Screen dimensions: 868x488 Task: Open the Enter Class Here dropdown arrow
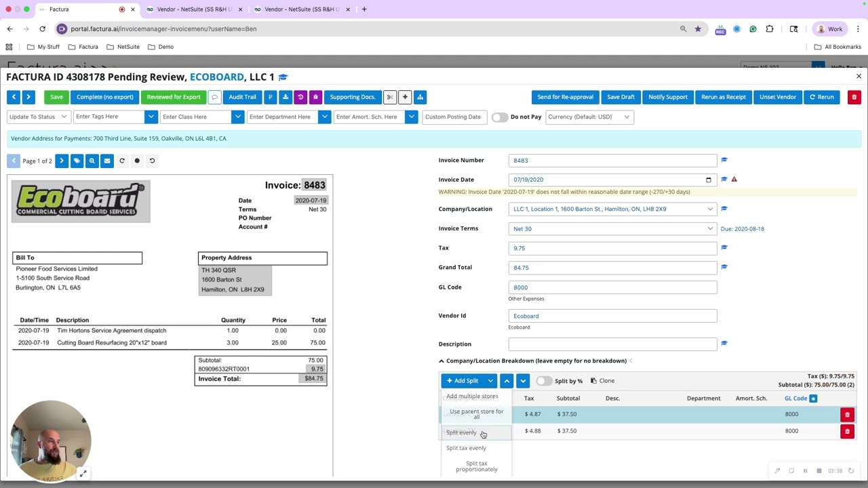click(x=237, y=117)
